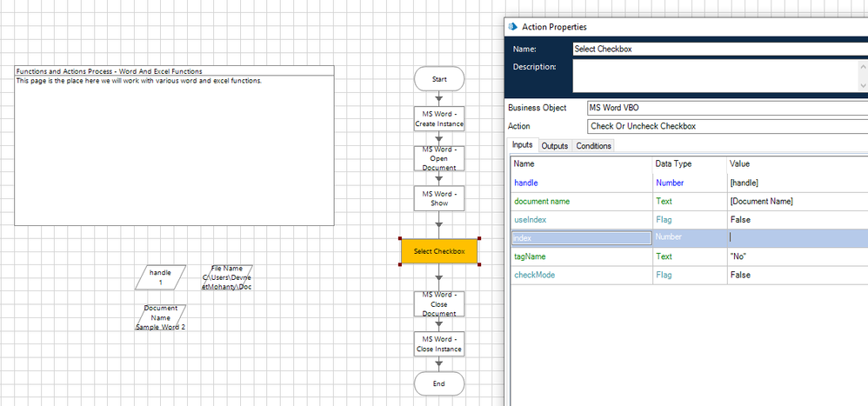Select the MS Word - Open Document stage

point(439,158)
